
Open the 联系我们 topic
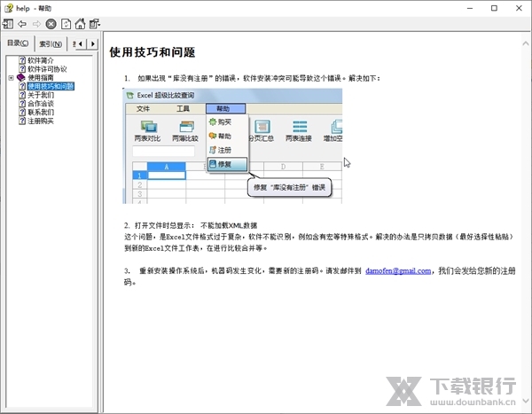coord(41,113)
